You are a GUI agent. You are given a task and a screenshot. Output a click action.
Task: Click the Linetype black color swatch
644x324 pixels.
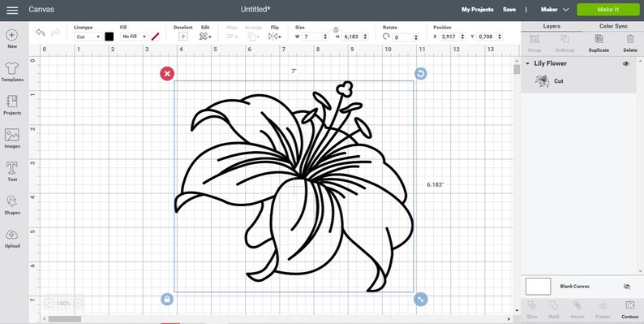coord(109,37)
